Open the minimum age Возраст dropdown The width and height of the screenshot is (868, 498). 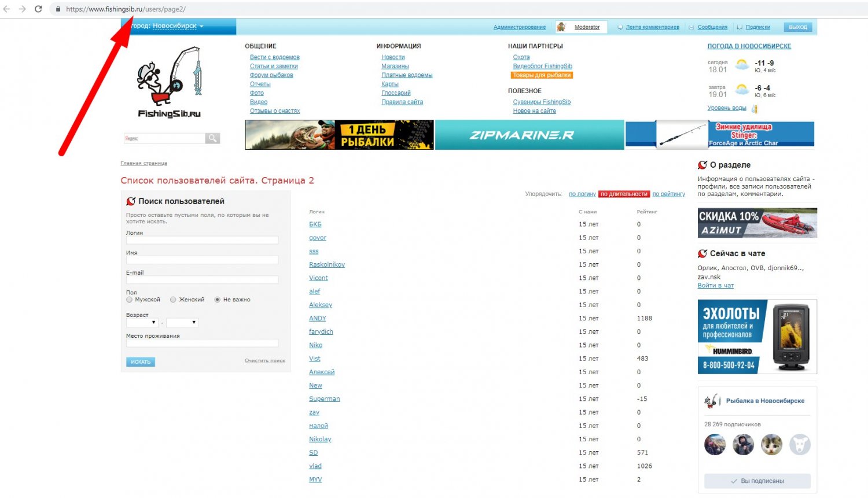(142, 323)
